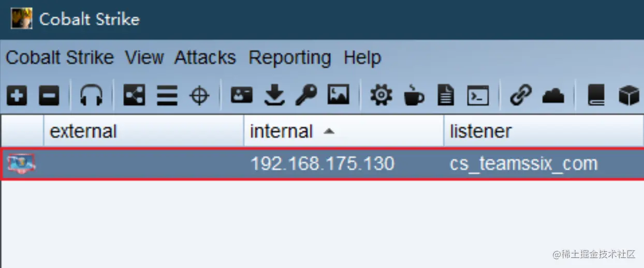644x268 pixels.
Task: Open Listeners via the headphones icon
Action: coord(91,96)
